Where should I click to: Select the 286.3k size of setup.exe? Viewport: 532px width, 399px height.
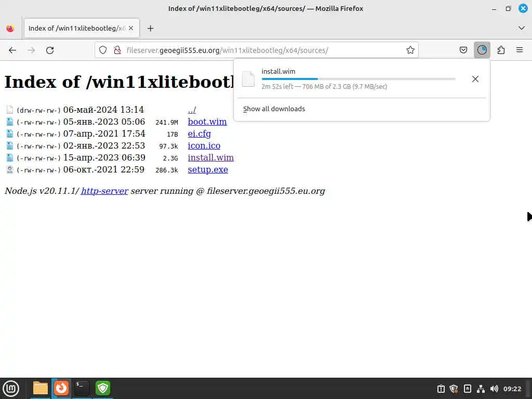coord(167,170)
